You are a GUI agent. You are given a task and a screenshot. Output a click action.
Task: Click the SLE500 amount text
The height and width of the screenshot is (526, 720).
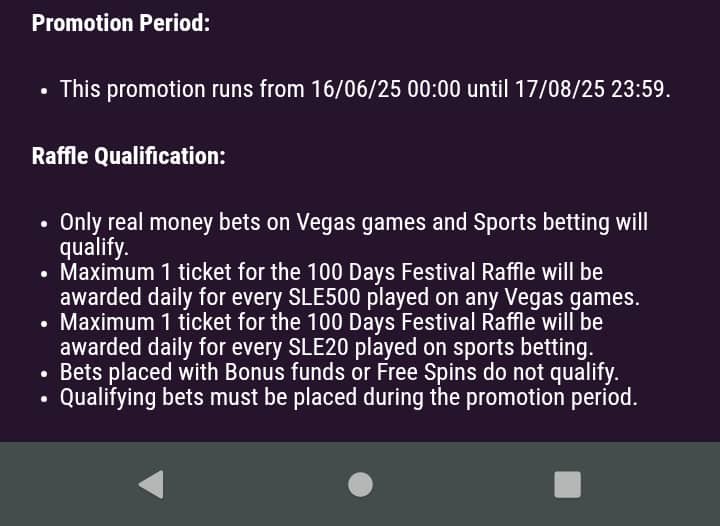(x=324, y=297)
